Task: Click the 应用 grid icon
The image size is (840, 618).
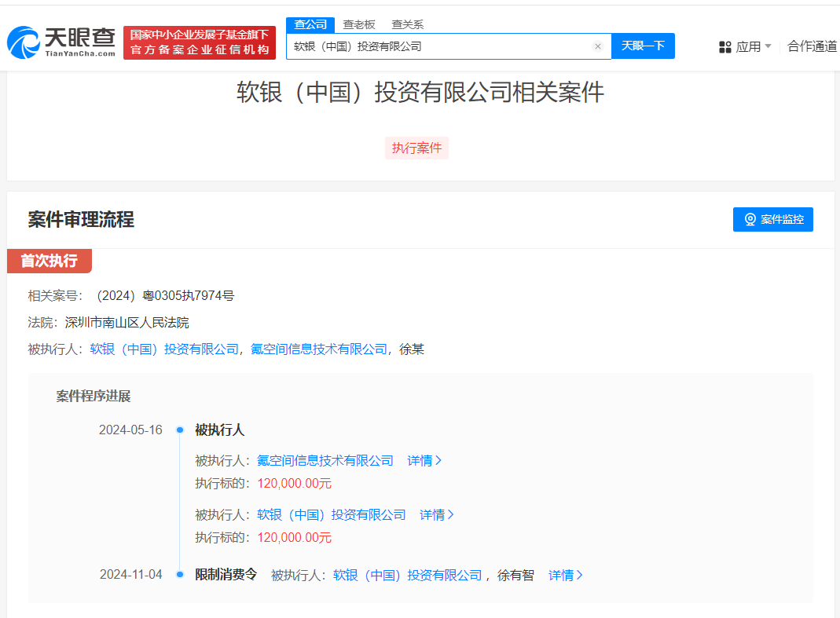Action: pyautogui.click(x=725, y=47)
